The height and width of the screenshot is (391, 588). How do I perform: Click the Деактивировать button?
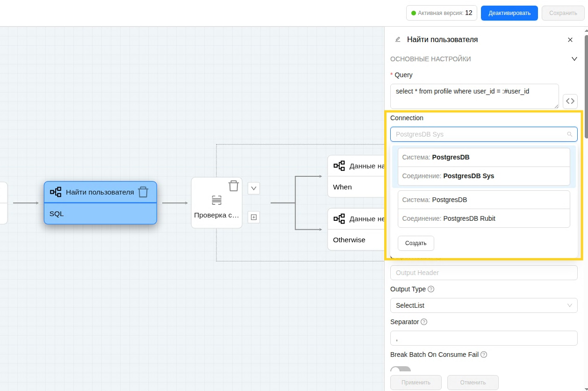509,13
